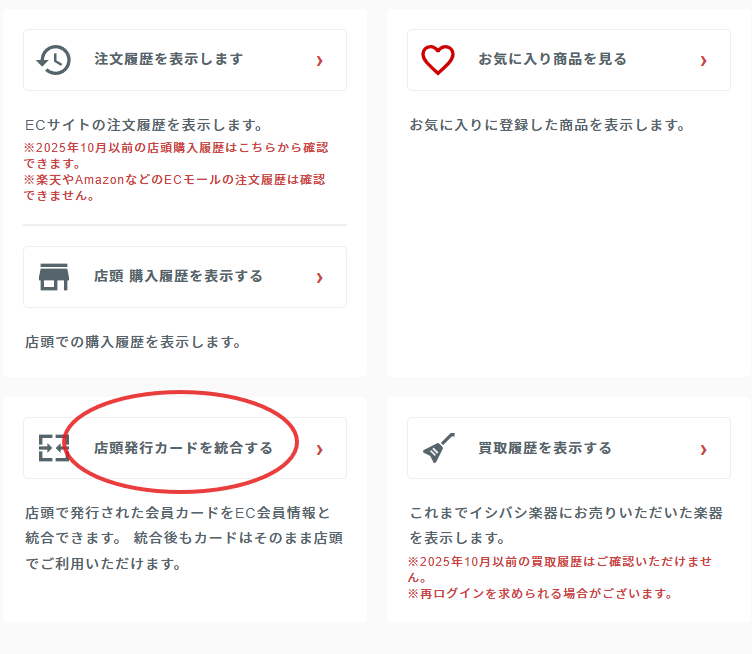Click the お気に入りに登録した商品 description text

click(x=547, y=125)
